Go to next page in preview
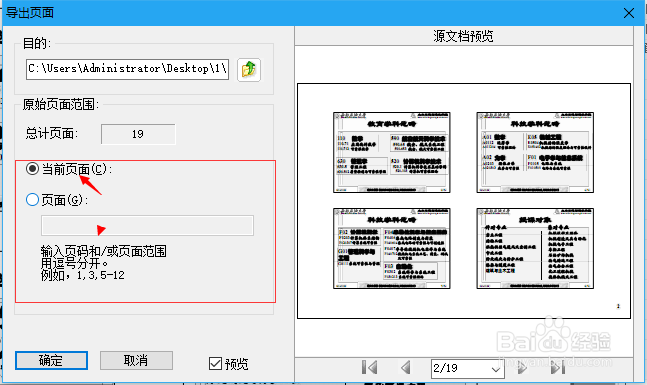The image size is (647, 385). pos(522,367)
